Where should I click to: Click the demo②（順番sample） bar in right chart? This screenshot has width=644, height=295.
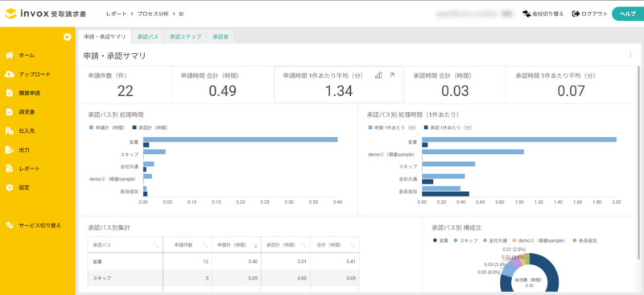coord(473,152)
